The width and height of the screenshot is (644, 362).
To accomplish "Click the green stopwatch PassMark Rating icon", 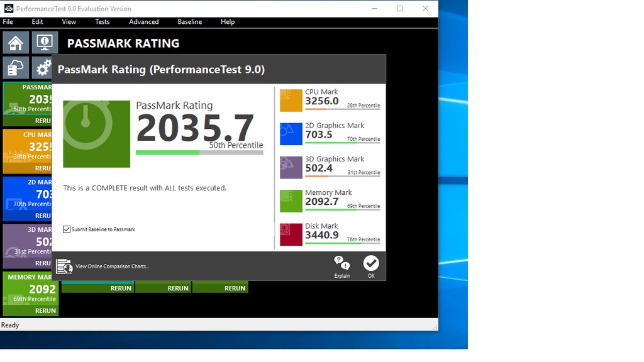I will [x=96, y=134].
